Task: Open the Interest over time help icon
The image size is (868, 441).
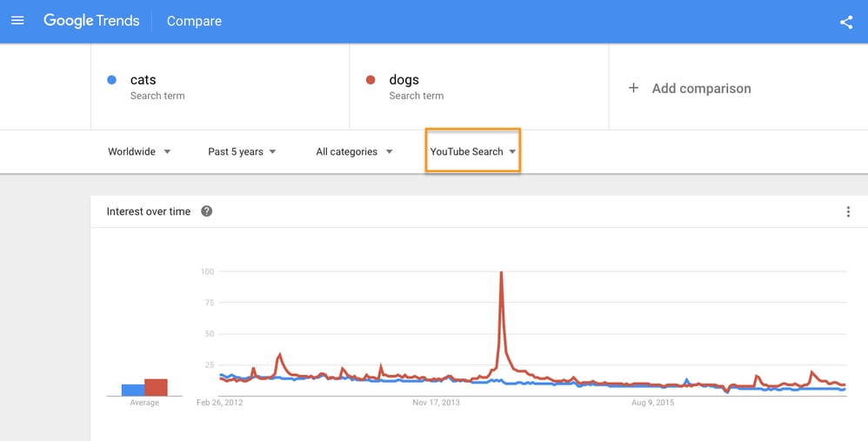Action: point(206,211)
